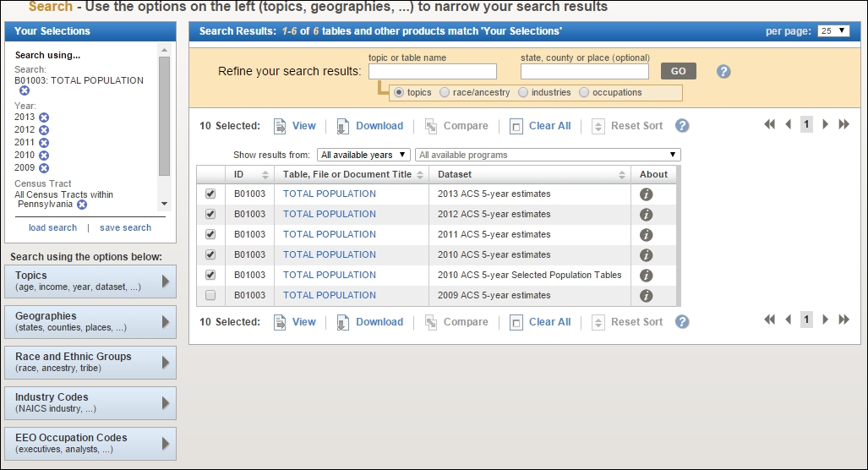Image resolution: width=868 pixels, height=470 pixels.
Task: Click Download in the top toolbar
Action: coord(370,126)
